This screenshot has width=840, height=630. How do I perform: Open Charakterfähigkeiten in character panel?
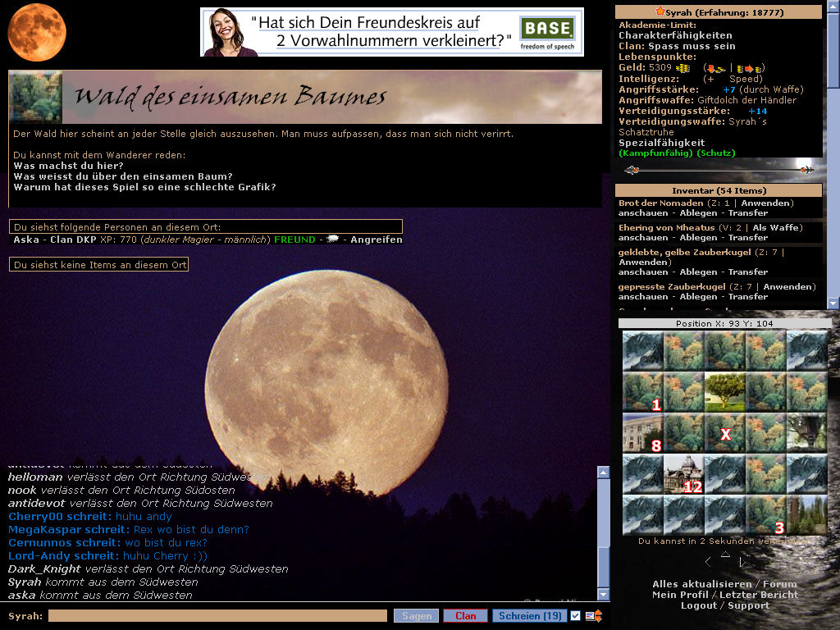pyautogui.click(x=675, y=36)
